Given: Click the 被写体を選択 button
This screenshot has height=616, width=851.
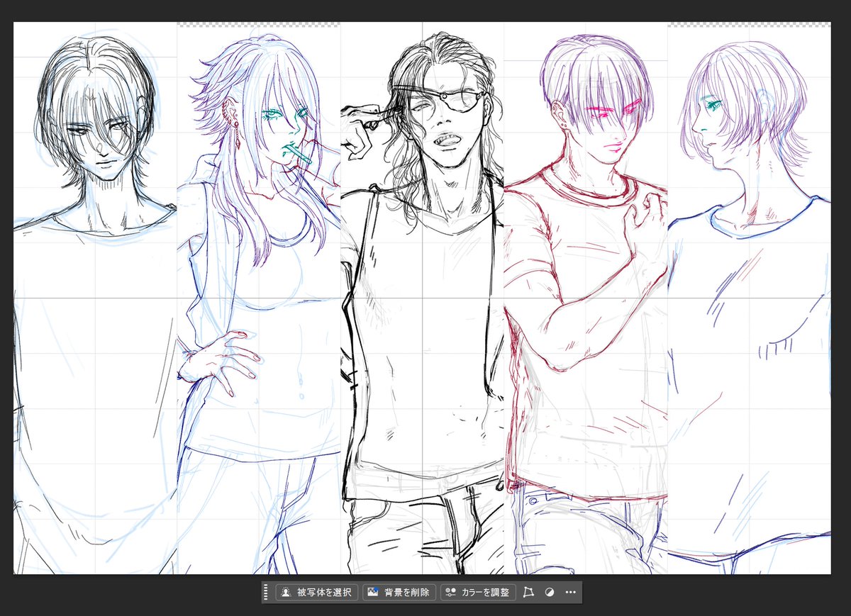Looking at the screenshot, I should [x=317, y=592].
